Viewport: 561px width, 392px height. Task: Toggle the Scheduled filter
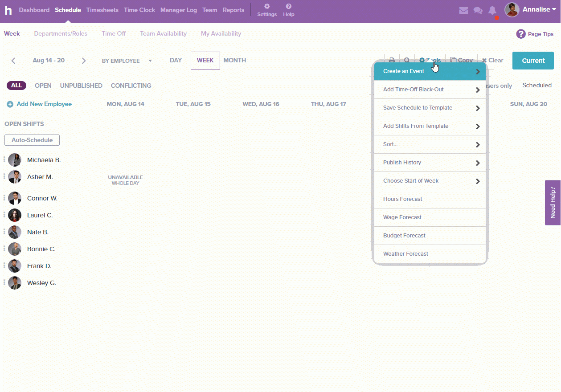coord(537,85)
